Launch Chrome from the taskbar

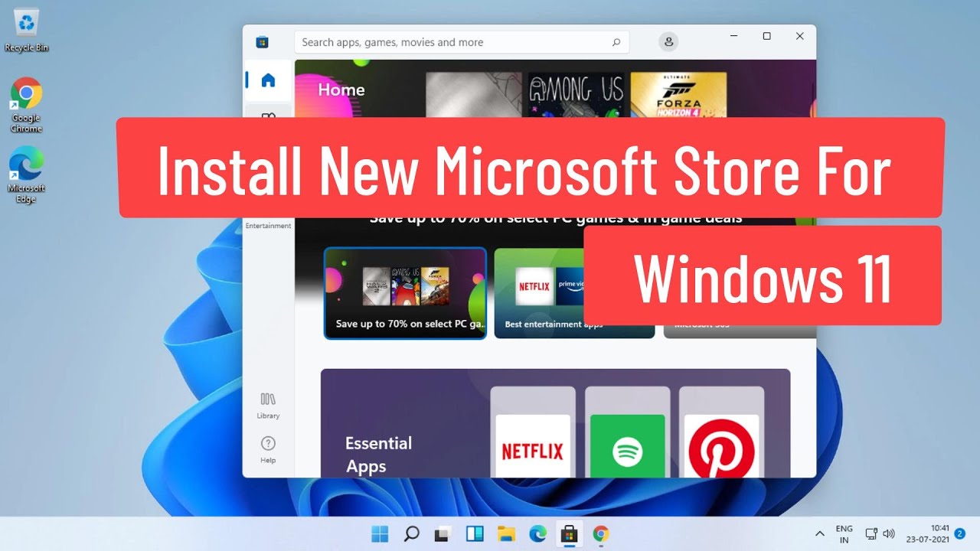pos(601,533)
